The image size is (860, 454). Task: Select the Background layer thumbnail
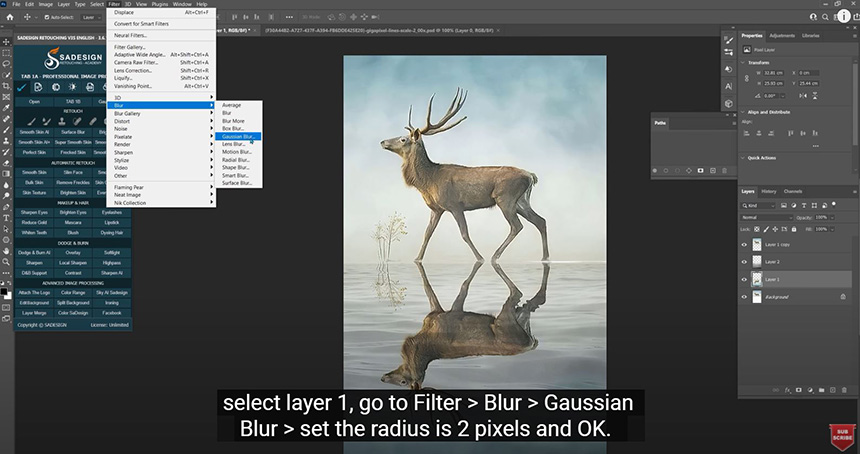pyautogui.click(x=757, y=297)
